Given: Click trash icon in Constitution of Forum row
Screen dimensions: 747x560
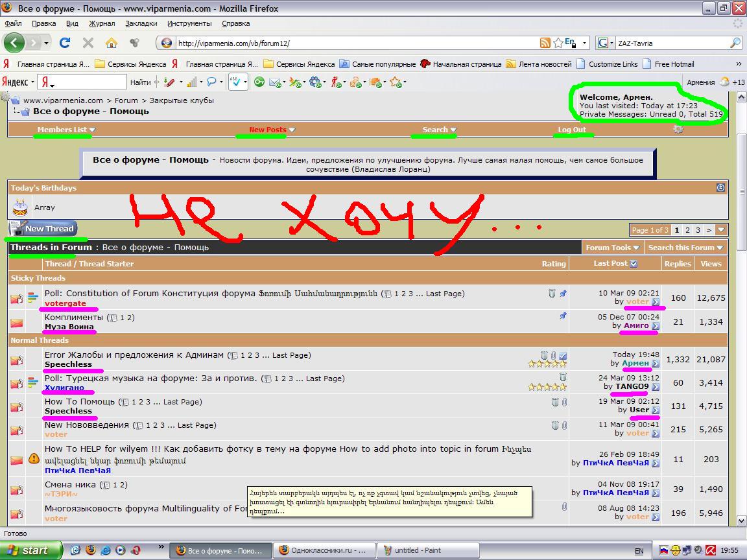Looking at the screenshot, I should pyautogui.click(x=552, y=294).
